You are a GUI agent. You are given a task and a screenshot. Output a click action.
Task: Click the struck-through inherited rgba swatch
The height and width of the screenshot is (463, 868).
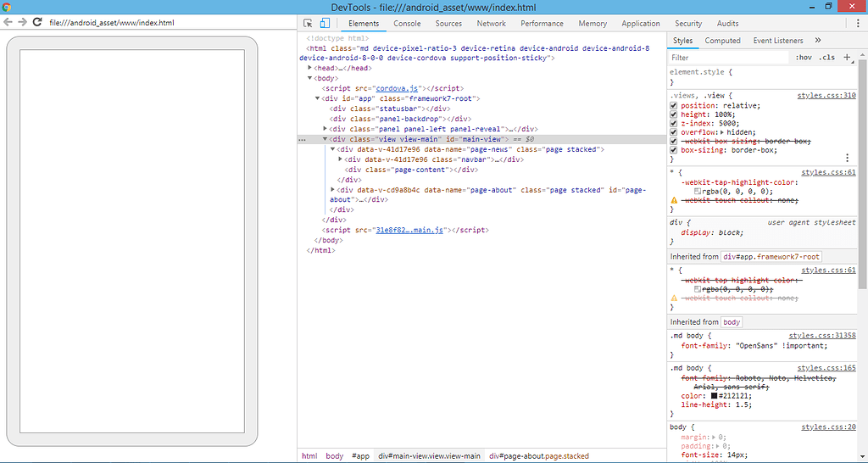pos(698,289)
